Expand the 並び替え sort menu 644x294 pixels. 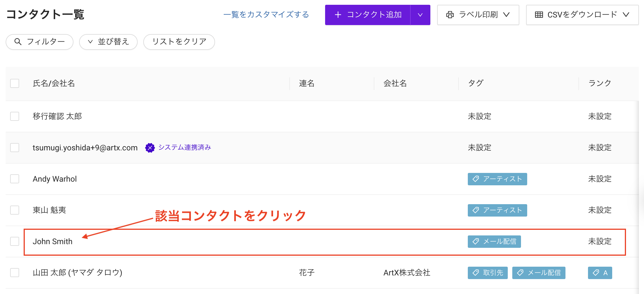(x=108, y=42)
